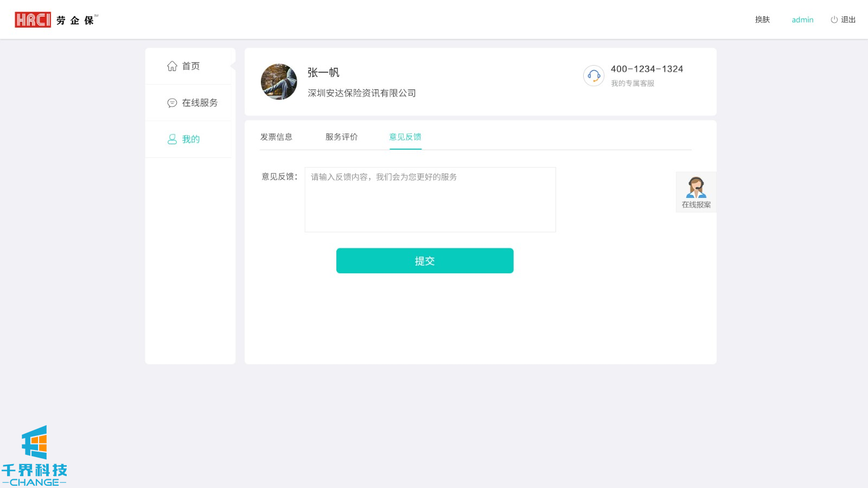
Task: Click the company name 深圳安达保险资讯有限公司
Action: (362, 93)
